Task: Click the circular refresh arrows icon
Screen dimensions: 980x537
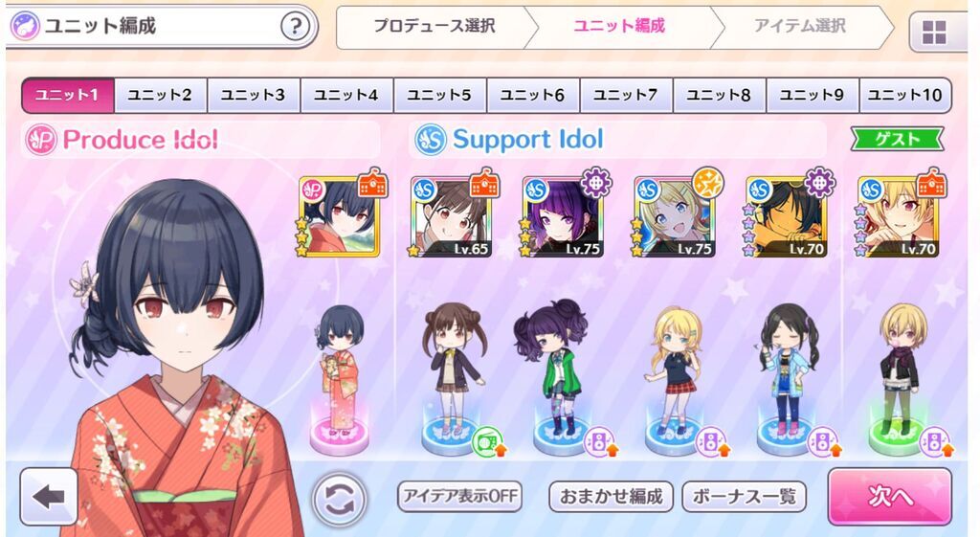Action: click(340, 500)
